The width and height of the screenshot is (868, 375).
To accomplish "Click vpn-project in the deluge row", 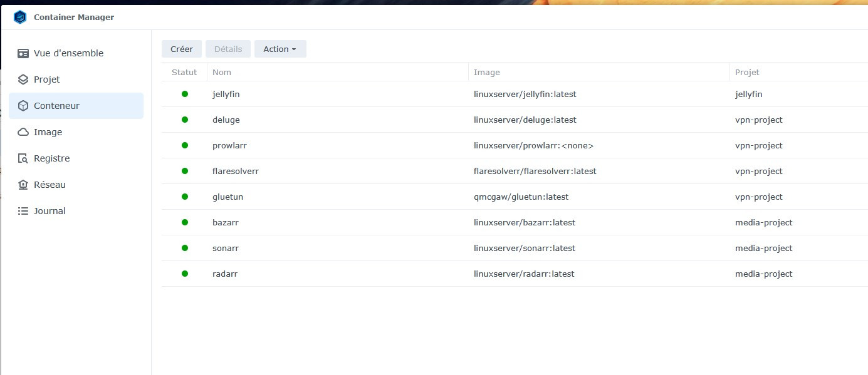I will click(759, 120).
